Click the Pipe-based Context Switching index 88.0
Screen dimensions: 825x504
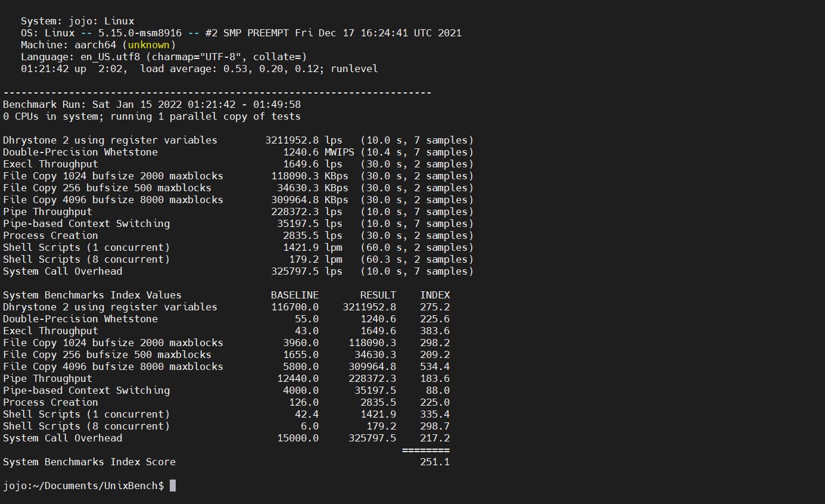pos(437,390)
